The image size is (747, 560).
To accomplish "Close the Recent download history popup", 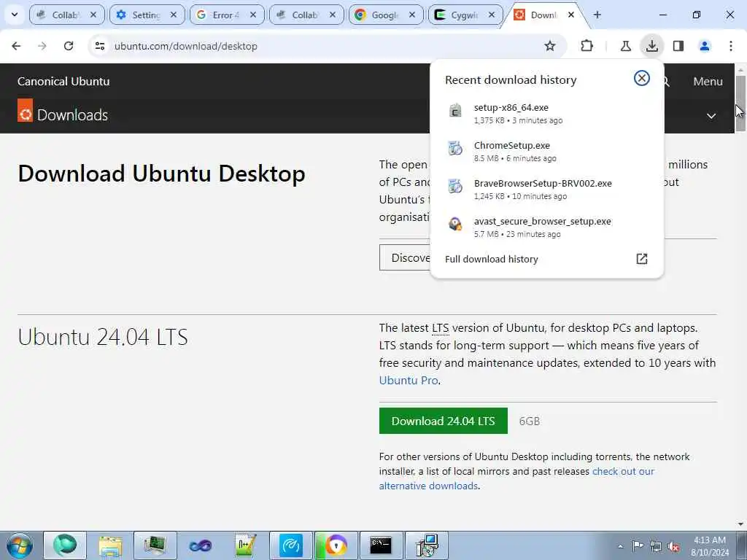I will (x=642, y=78).
